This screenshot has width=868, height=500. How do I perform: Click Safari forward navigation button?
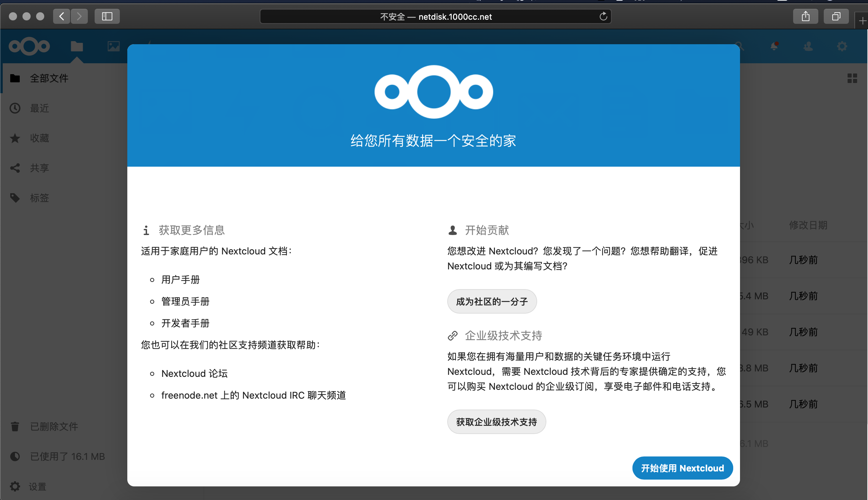[79, 16]
